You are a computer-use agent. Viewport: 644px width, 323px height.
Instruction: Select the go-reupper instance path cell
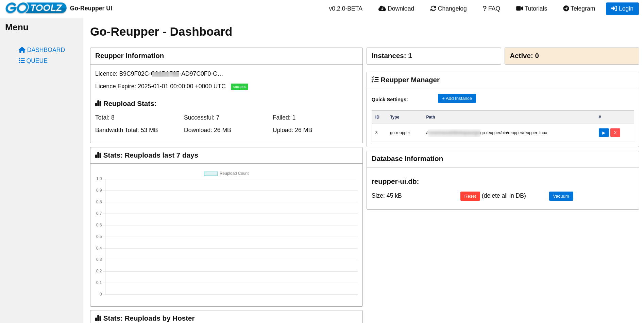click(486, 133)
